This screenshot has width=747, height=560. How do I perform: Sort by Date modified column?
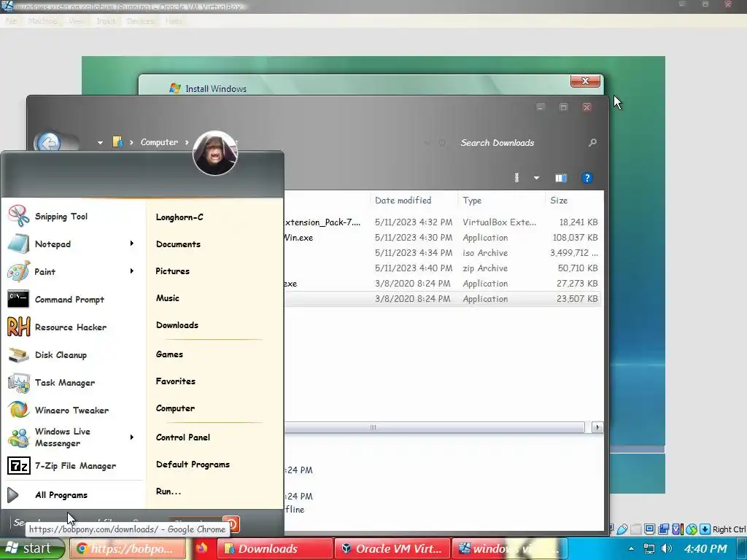click(414, 201)
